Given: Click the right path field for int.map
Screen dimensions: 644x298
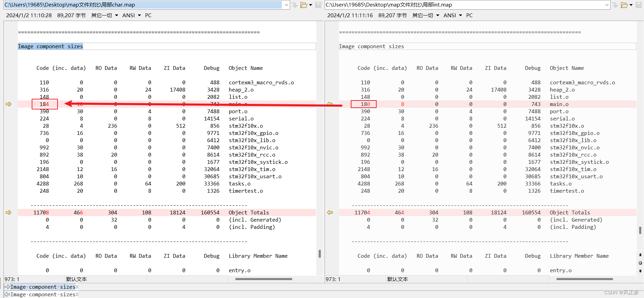Looking at the screenshot, I should coord(464,5).
